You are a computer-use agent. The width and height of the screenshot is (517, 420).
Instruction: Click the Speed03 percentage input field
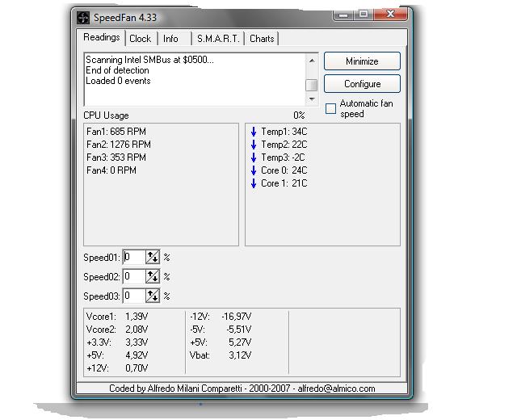point(134,296)
